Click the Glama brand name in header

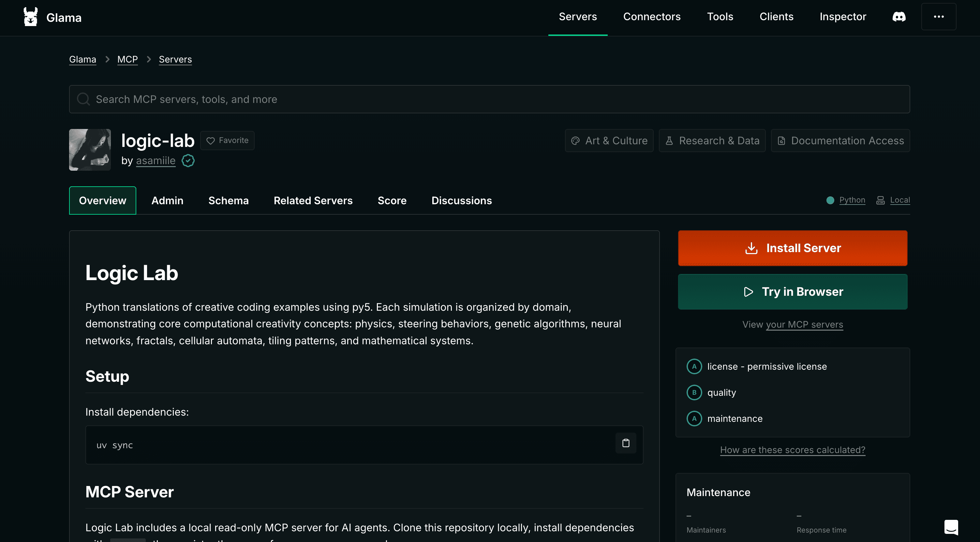point(64,18)
